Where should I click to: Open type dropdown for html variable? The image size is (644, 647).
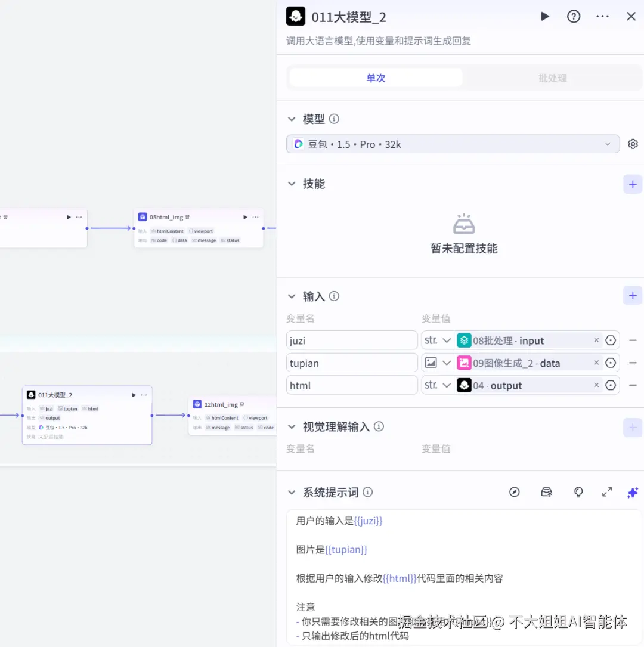(x=437, y=385)
